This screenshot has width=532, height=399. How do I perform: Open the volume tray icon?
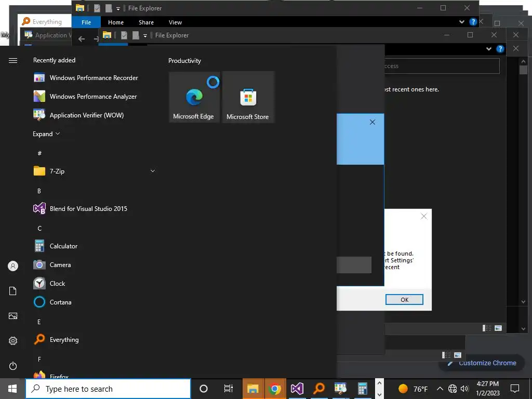[x=464, y=389]
